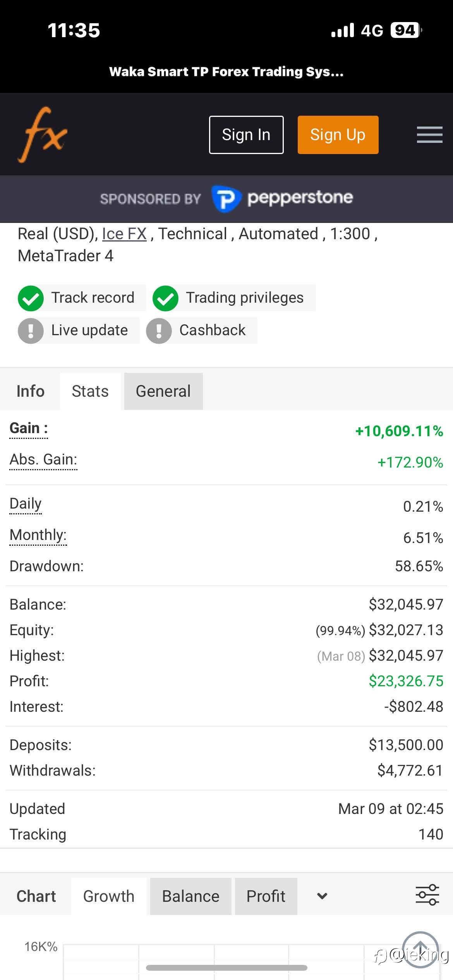Tap the Pepperstone sponsor logo

pos(282,199)
